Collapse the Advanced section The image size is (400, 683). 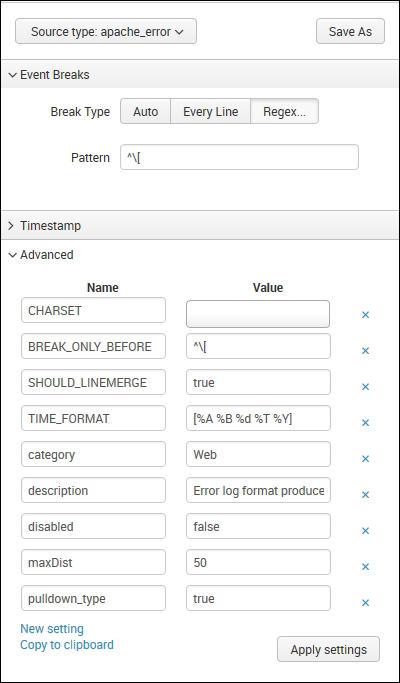[41, 254]
